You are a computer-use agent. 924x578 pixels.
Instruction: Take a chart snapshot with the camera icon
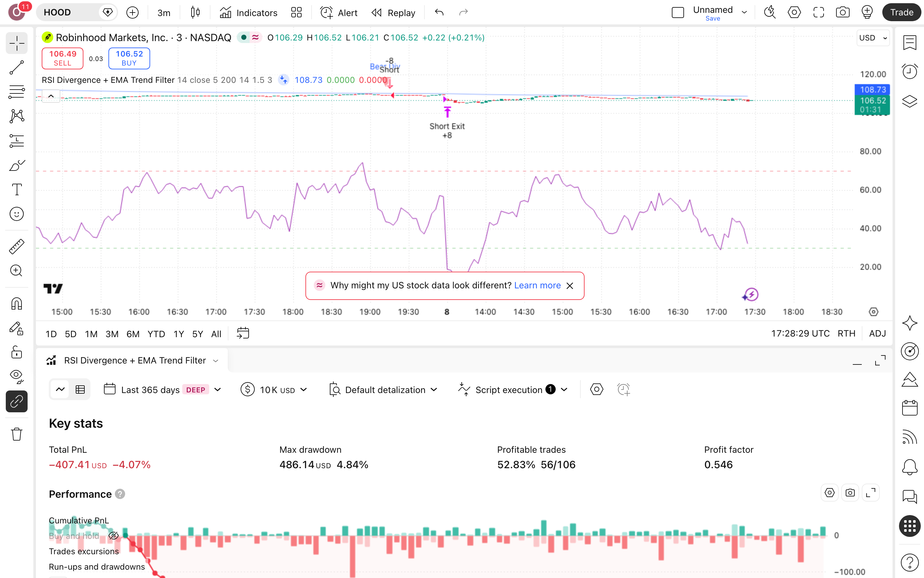pos(843,12)
